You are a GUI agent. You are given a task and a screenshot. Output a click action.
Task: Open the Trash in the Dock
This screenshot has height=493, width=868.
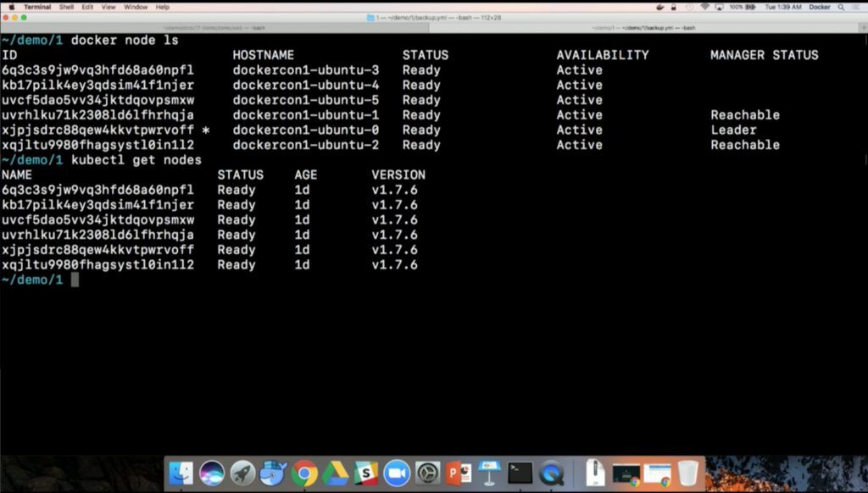[687, 473]
